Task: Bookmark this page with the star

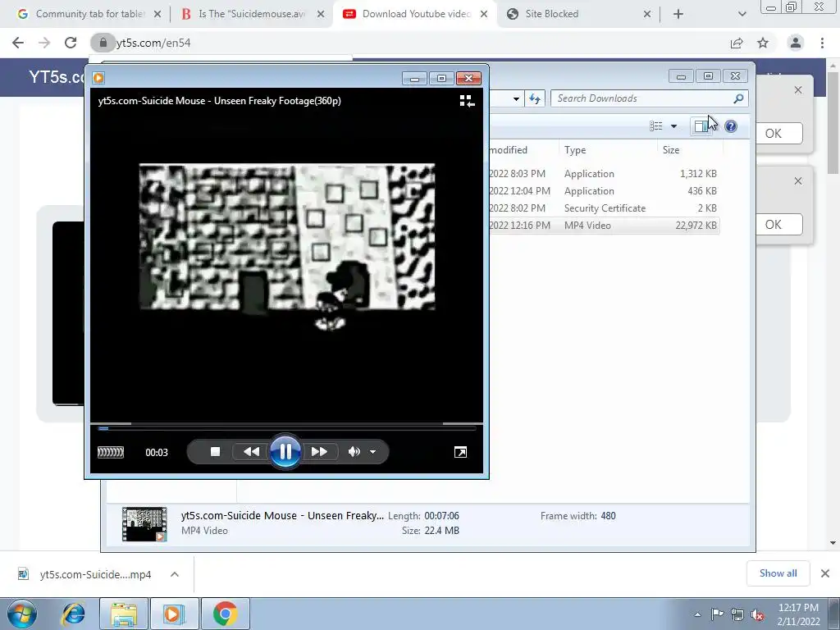Action: [x=763, y=43]
